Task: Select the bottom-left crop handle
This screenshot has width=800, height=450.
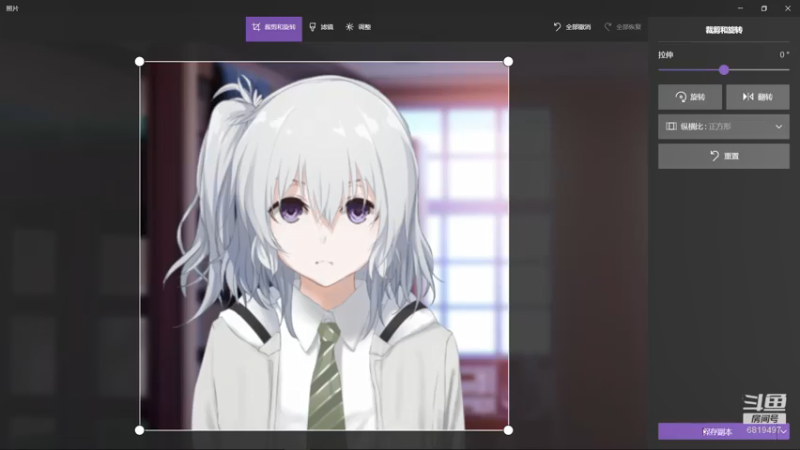Action: click(139, 431)
